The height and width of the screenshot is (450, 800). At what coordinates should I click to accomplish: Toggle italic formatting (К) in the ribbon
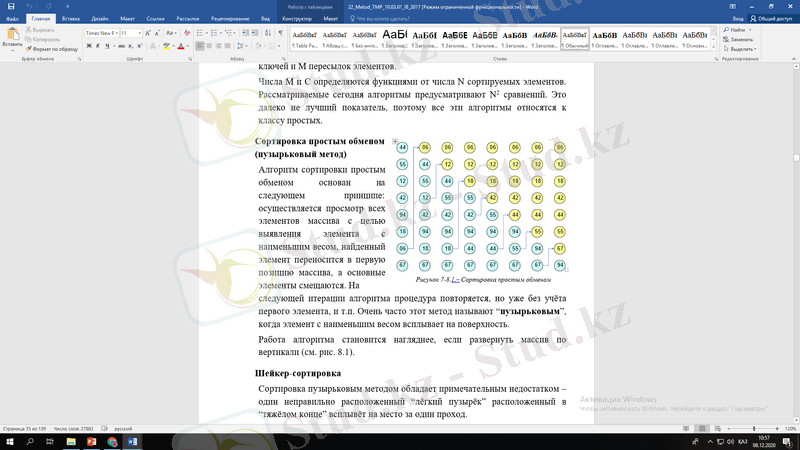click(97, 46)
